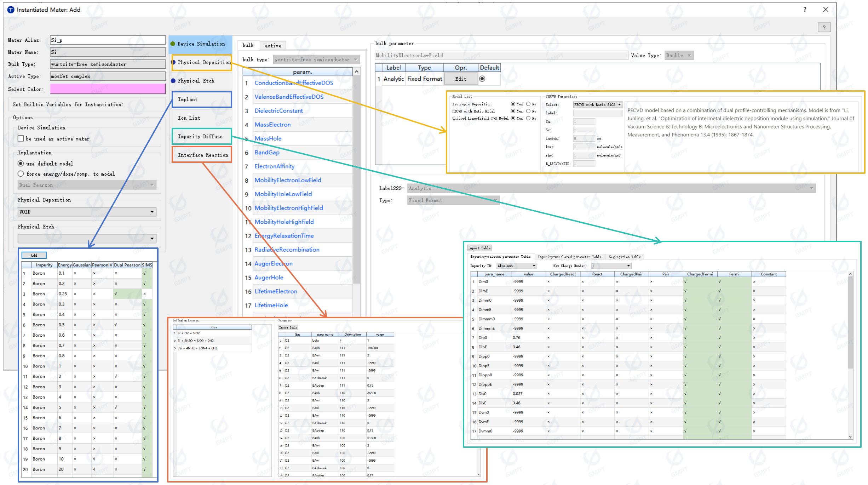Screen dimensions: 868x485
Task: Click the Boron 0.25 energy row
Action: pos(87,294)
